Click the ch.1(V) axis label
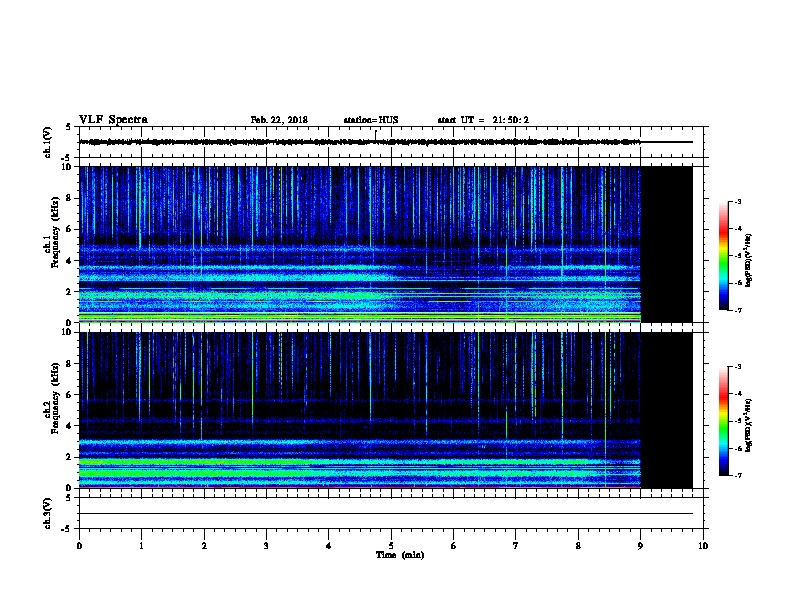 pyautogui.click(x=47, y=142)
